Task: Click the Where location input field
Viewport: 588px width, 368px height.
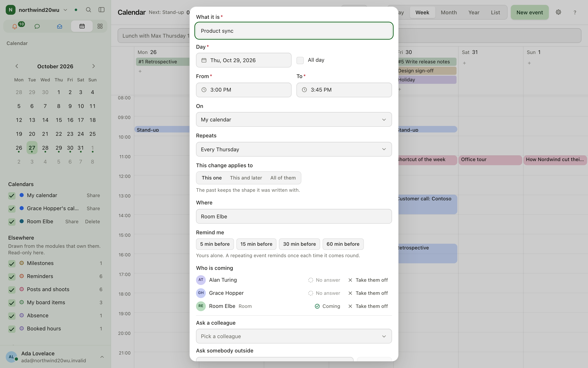Action: tap(294, 216)
